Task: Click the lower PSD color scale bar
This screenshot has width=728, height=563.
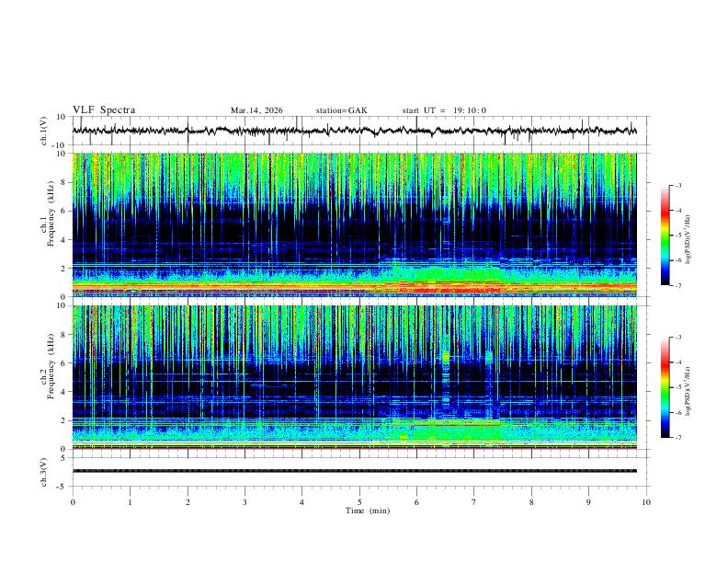Action: [665, 387]
